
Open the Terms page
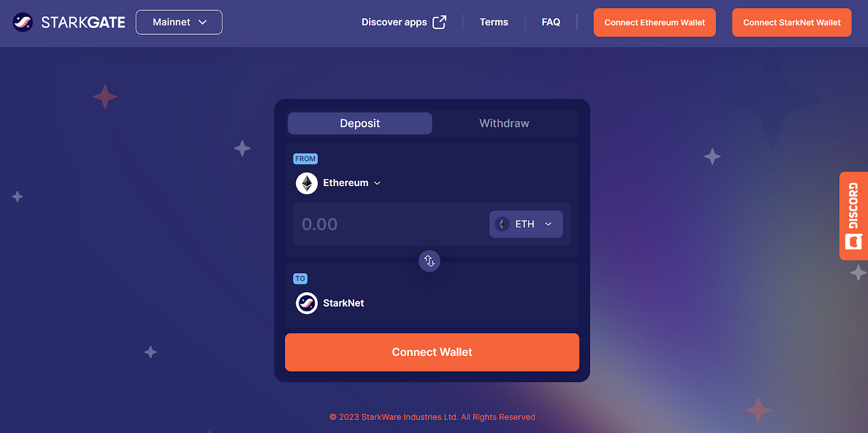494,22
